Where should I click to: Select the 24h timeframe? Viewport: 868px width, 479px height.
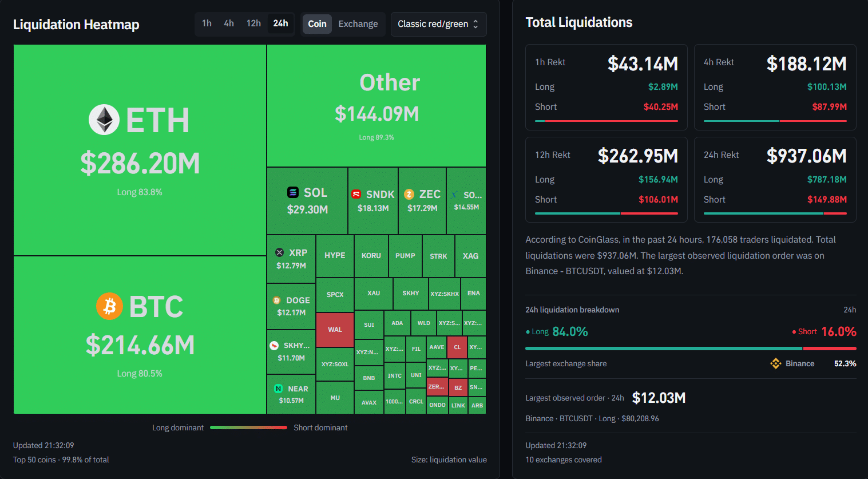coord(280,23)
